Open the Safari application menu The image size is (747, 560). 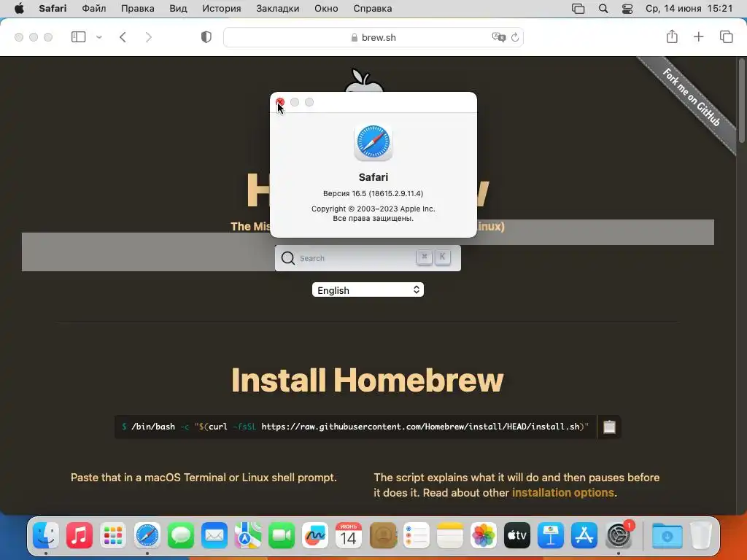point(53,9)
